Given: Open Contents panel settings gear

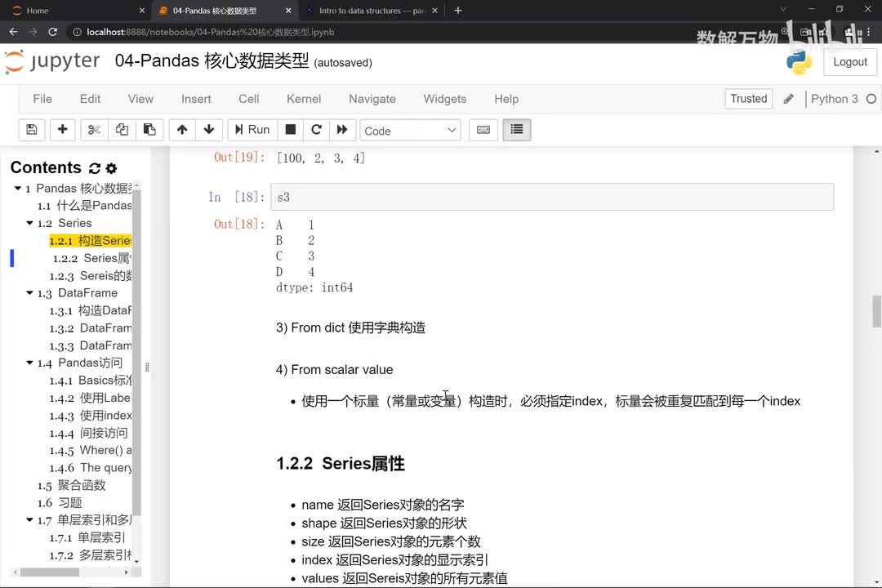Looking at the screenshot, I should pyautogui.click(x=111, y=168).
